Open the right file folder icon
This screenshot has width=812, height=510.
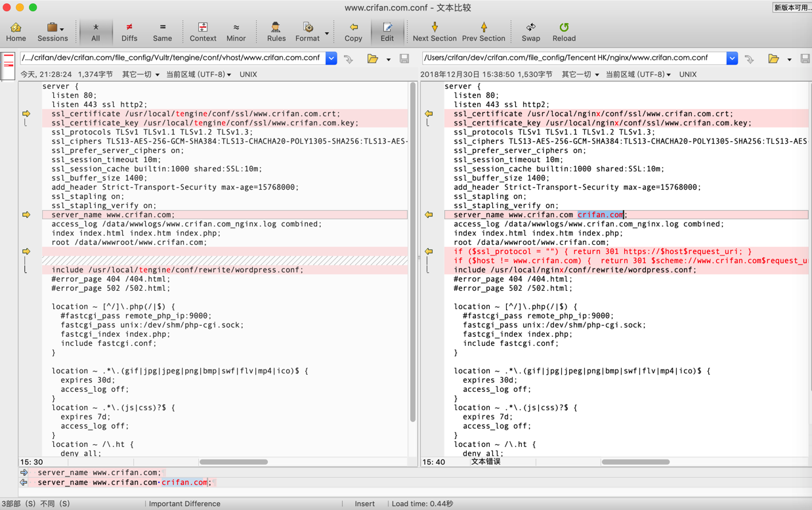click(773, 59)
